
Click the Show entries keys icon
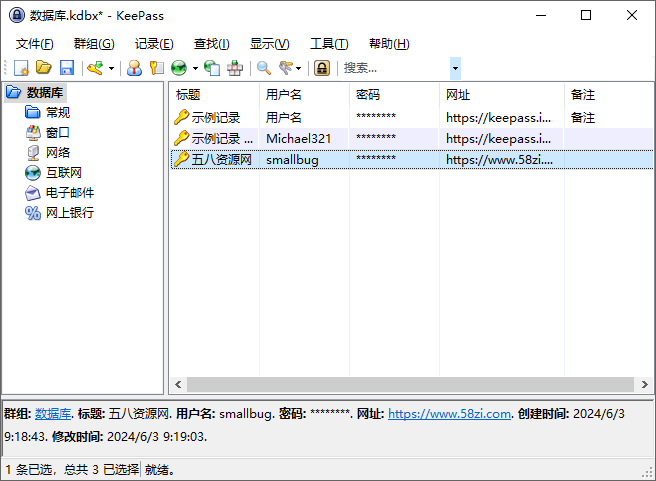[x=286, y=68]
